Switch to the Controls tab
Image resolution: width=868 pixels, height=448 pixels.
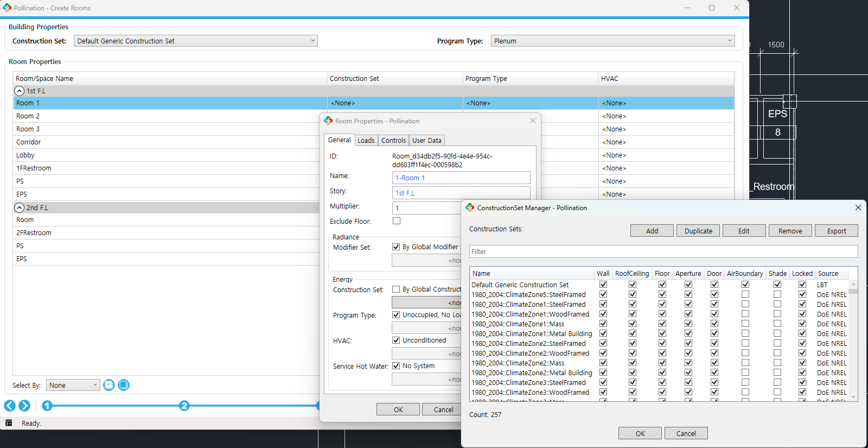pyautogui.click(x=394, y=140)
